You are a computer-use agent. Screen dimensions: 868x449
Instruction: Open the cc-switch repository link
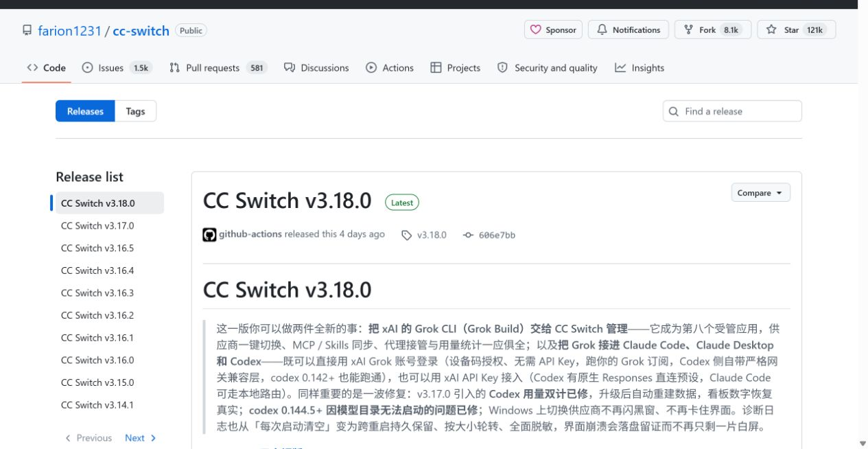coord(141,31)
